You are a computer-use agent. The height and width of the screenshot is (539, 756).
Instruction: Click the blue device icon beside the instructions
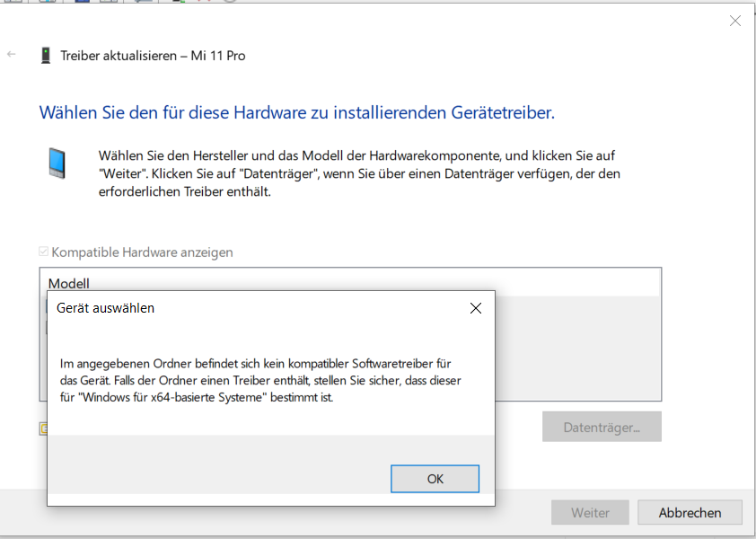pos(57,163)
